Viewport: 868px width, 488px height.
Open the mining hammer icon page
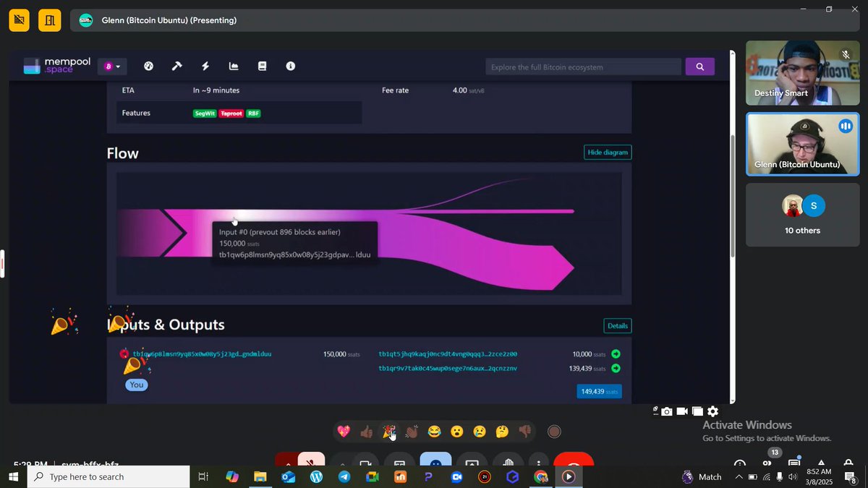(x=176, y=66)
